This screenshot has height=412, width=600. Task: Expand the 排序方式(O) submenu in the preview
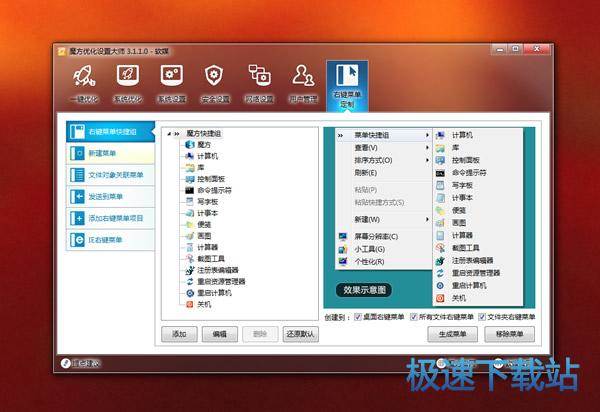(x=383, y=160)
